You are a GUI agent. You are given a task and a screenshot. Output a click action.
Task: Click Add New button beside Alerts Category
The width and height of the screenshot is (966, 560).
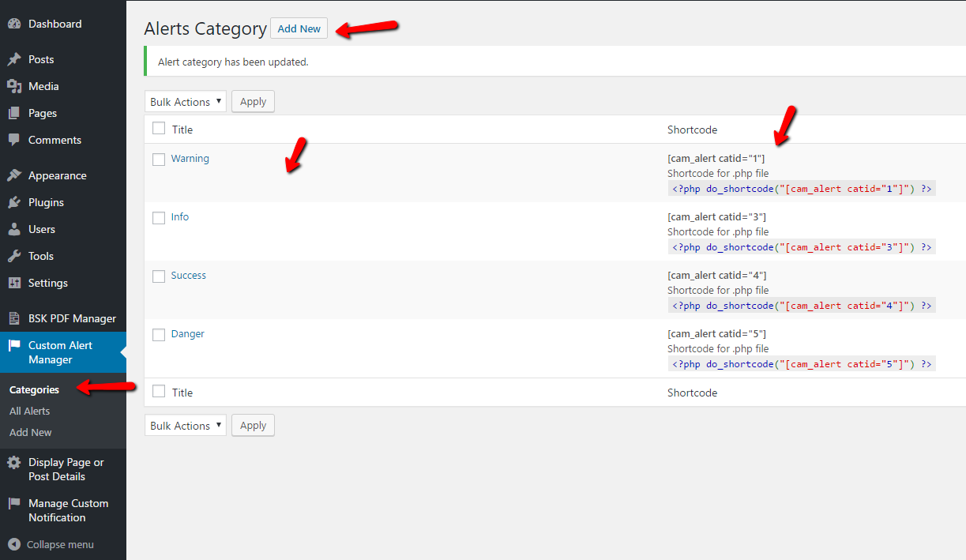tap(299, 28)
